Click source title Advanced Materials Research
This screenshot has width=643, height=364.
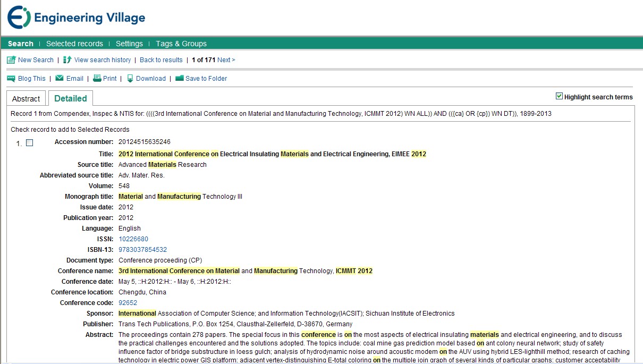163,165
